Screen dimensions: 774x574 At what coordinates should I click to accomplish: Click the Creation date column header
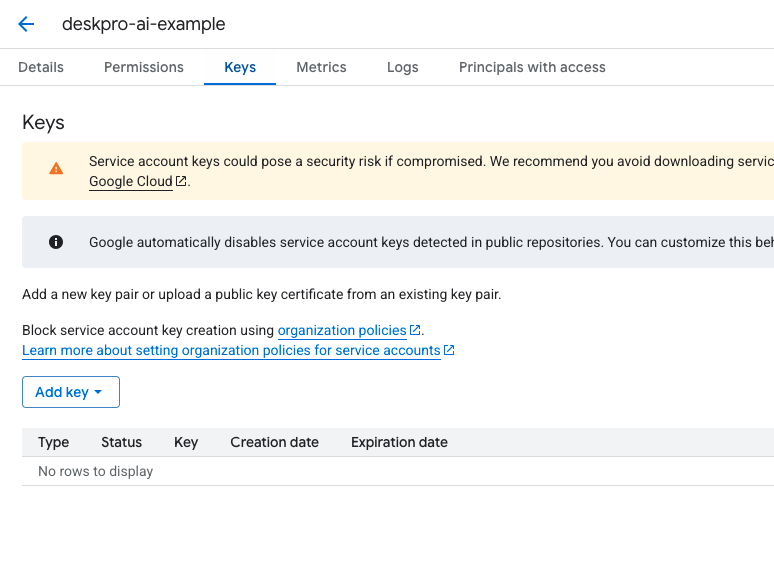(x=274, y=442)
